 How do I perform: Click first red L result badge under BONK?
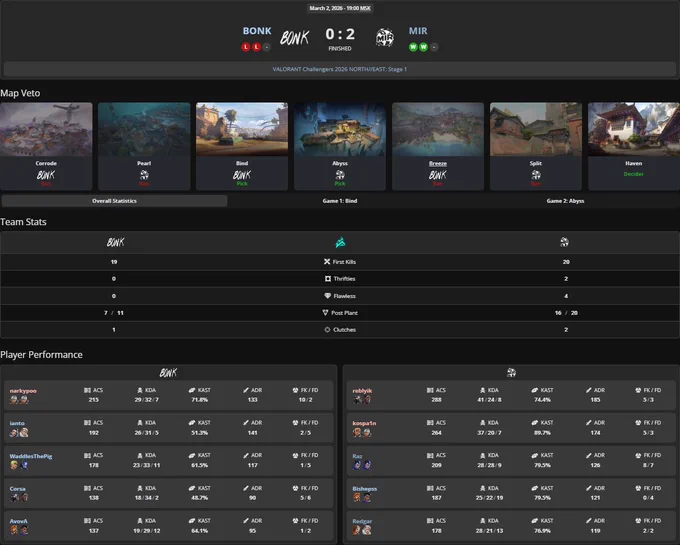[x=246, y=47]
